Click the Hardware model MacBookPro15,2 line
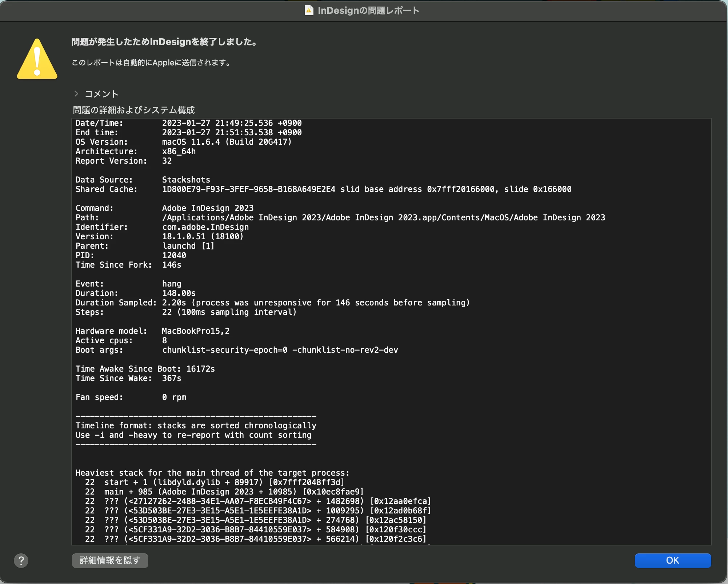This screenshot has height=584, width=728. pos(152,331)
